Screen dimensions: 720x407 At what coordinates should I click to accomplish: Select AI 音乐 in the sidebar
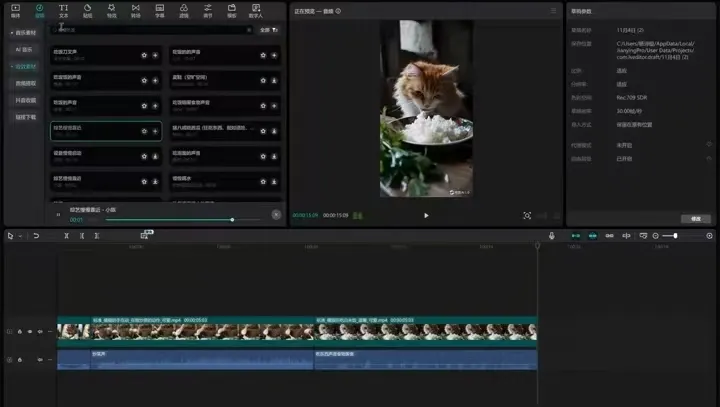(24, 49)
